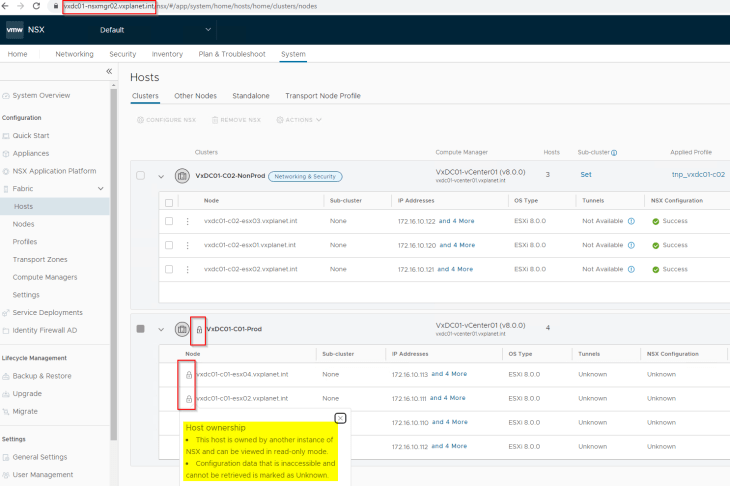Screen dimensions: 730x486
Task: Click the Upgrade sidebar icon
Action: click(6, 393)
